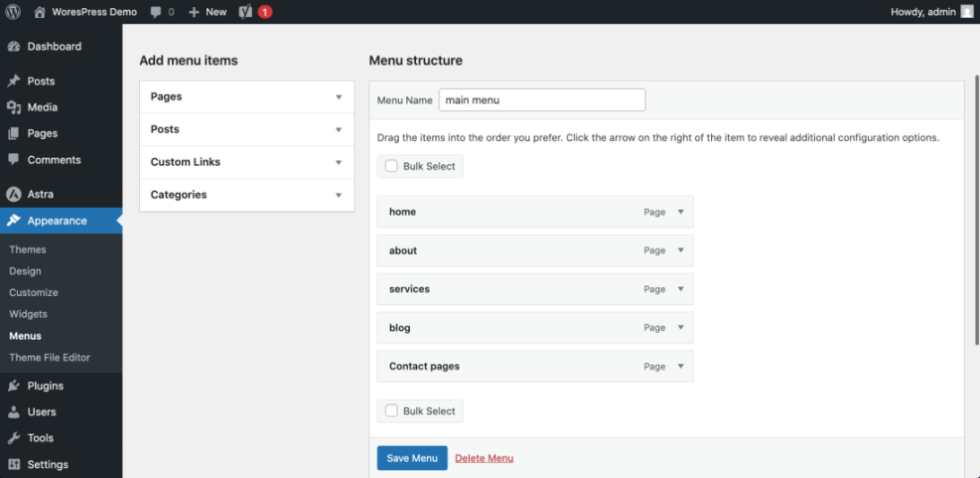The image size is (980, 478).
Task: Click the WordPress logo icon
Action: click(x=13, y=12)
